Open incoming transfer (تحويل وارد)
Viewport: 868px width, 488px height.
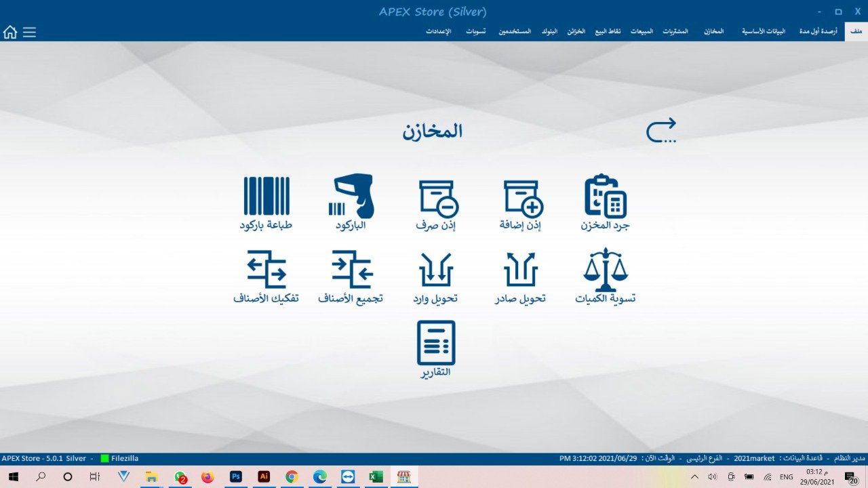[x=435, y=270]
